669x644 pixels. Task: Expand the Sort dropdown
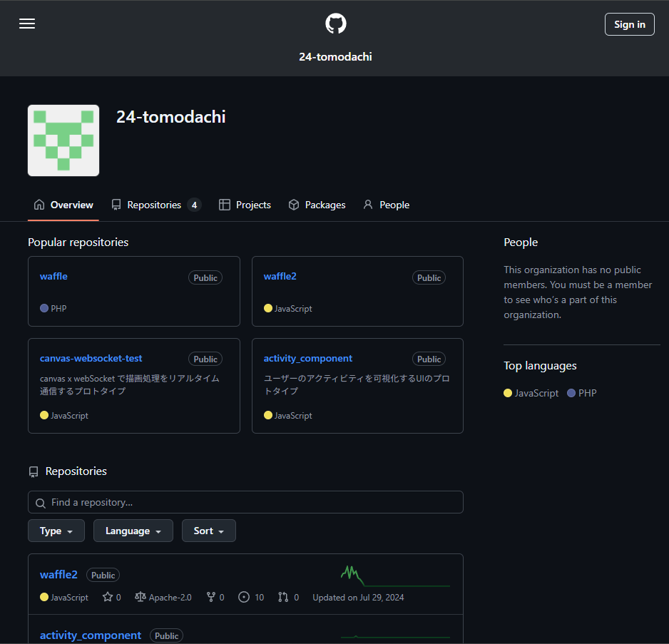(x=209, y=531)
